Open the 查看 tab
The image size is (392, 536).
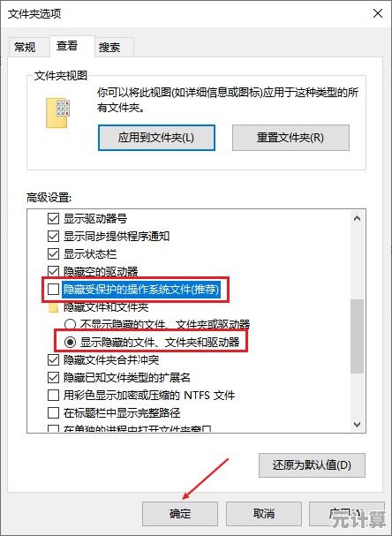[x=67, y=45]
